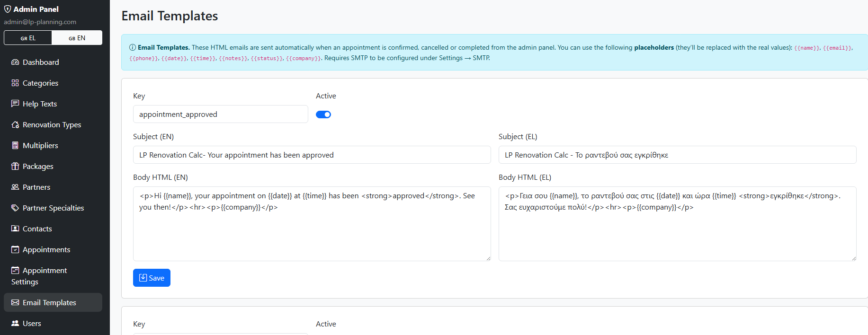Click the Body HTML (EL) resize handle
The image size is (868, 335).
(x=854, y=258)
